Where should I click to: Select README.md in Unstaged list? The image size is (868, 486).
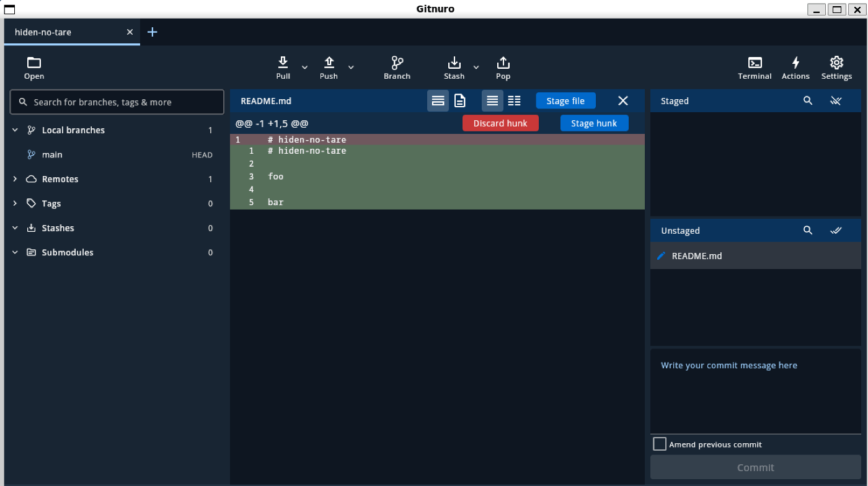pyautogui.click(x=756, y=256)
